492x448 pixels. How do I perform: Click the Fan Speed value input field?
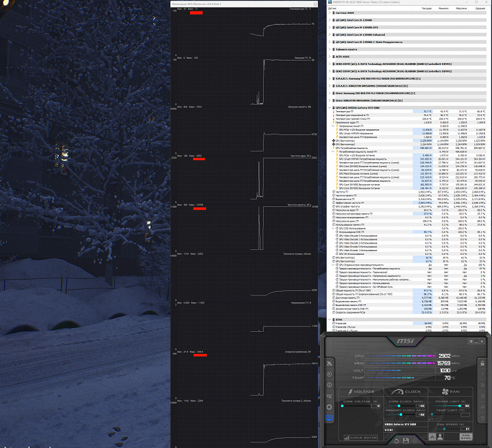(465, 429)
